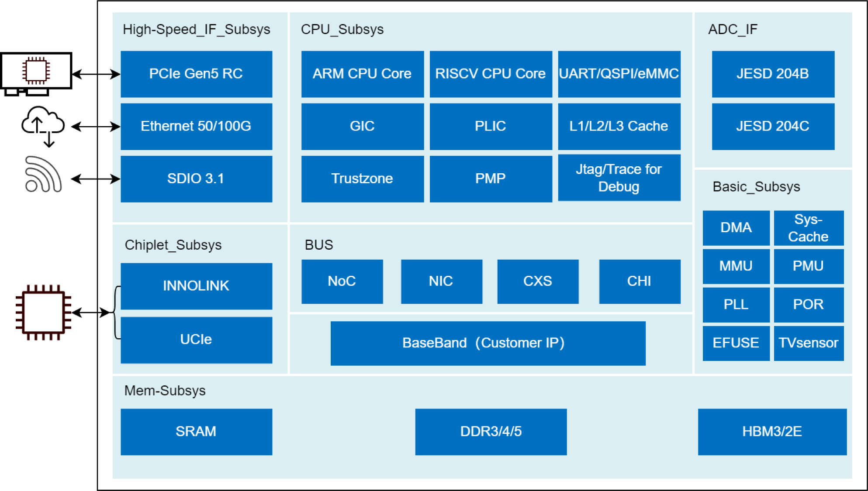Viewport: 868px width, 491px height.
Task: Click the PLIC block
Action: (491, 127)
